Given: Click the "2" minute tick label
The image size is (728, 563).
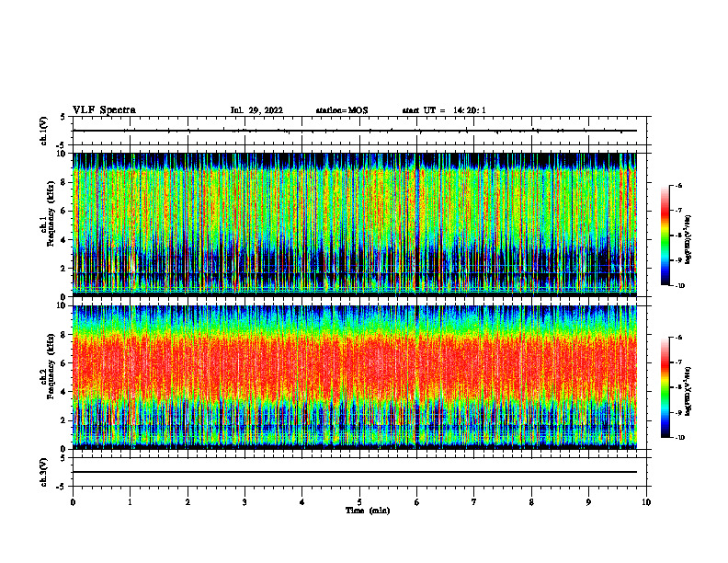Looking at the screenshot, I should [x=188, y=502].
